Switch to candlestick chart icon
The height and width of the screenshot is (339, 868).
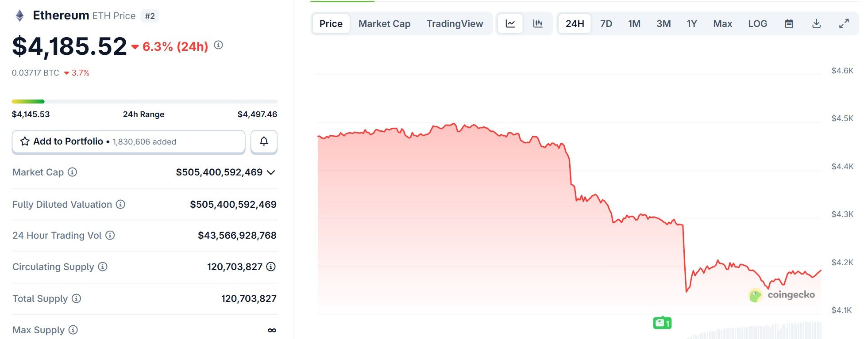coord(538,24)
